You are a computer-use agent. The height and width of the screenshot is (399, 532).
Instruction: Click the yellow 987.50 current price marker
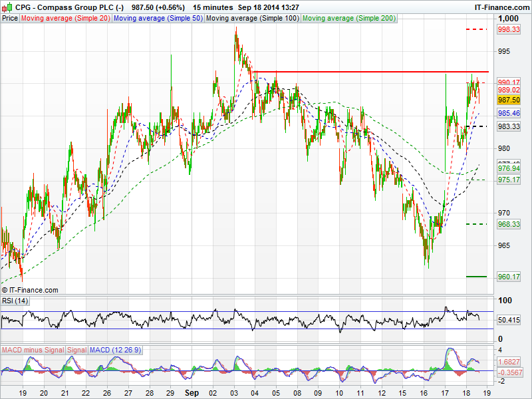point(509,100)
